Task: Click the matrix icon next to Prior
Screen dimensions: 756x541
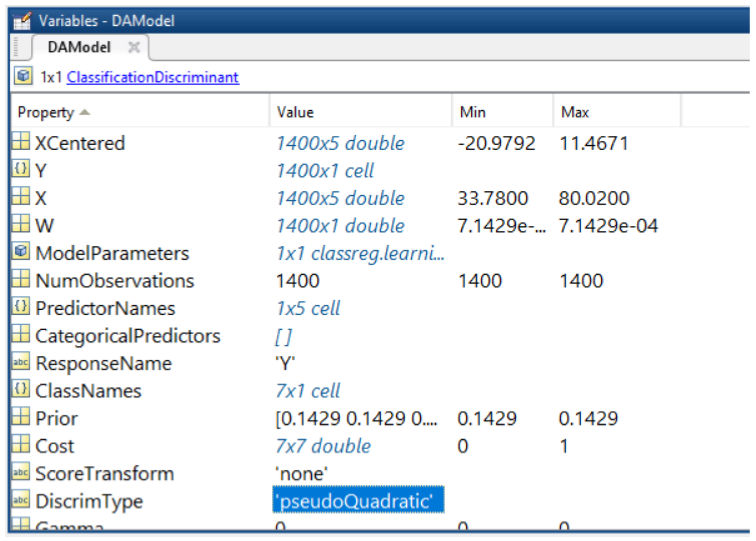Action: (x=21, y=417)
